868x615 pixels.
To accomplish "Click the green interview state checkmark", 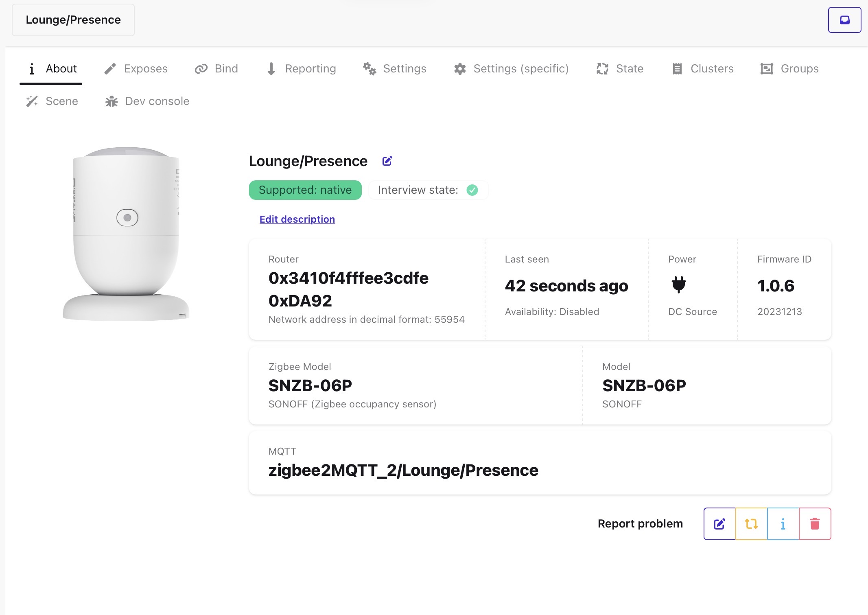I will (x=472, y=190).
